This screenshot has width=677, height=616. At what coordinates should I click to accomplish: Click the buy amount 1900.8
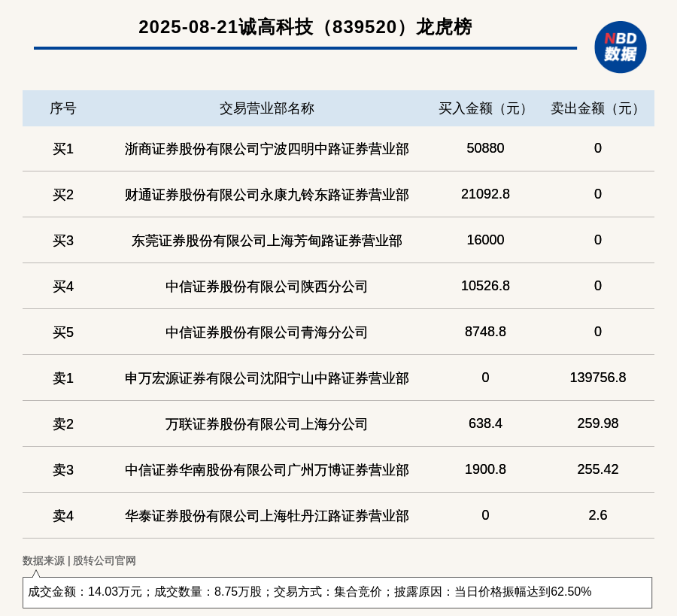point(485,469)
